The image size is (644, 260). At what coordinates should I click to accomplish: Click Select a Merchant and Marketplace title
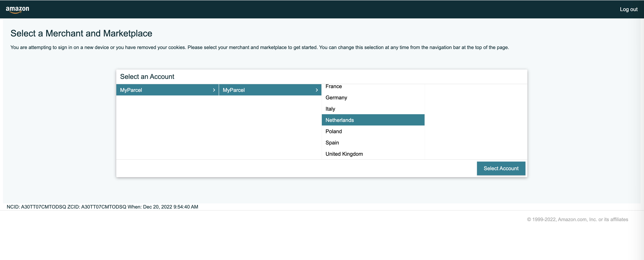pyautogui.click(x=81, y=33)
